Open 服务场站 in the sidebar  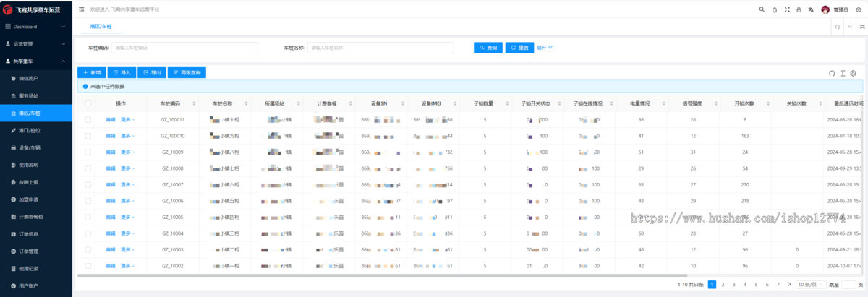(36, 95)
